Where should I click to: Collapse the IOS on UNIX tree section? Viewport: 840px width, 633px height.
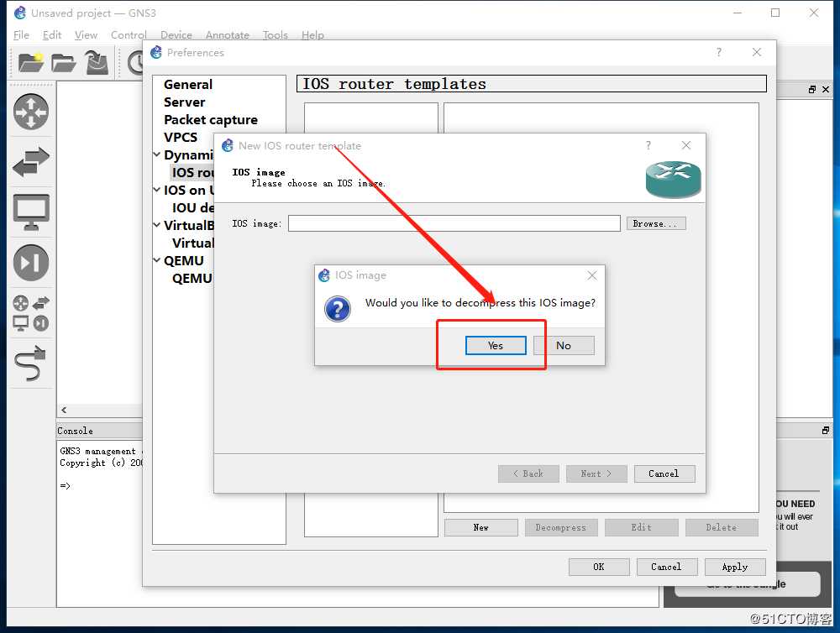(157, 190)
